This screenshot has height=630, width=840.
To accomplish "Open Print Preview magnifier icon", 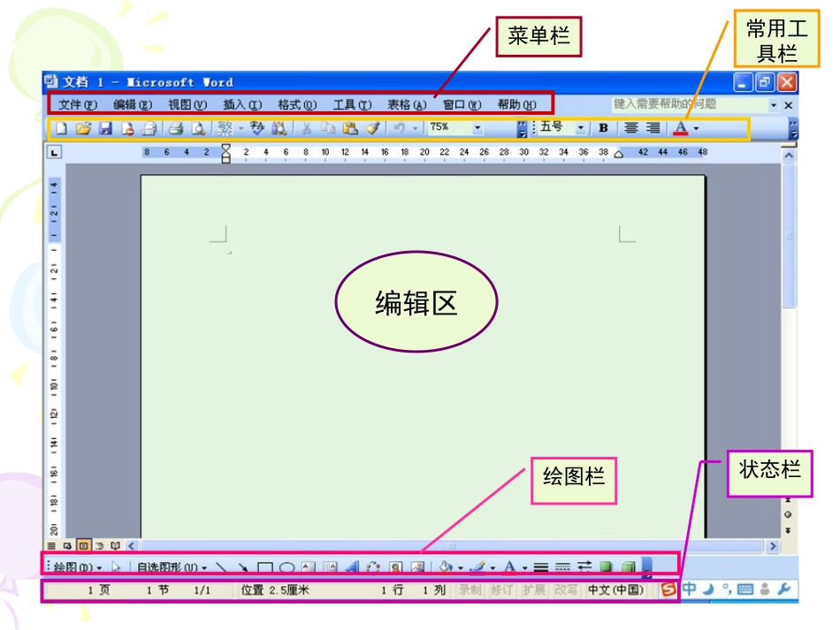I will click(x=198, y=128).
